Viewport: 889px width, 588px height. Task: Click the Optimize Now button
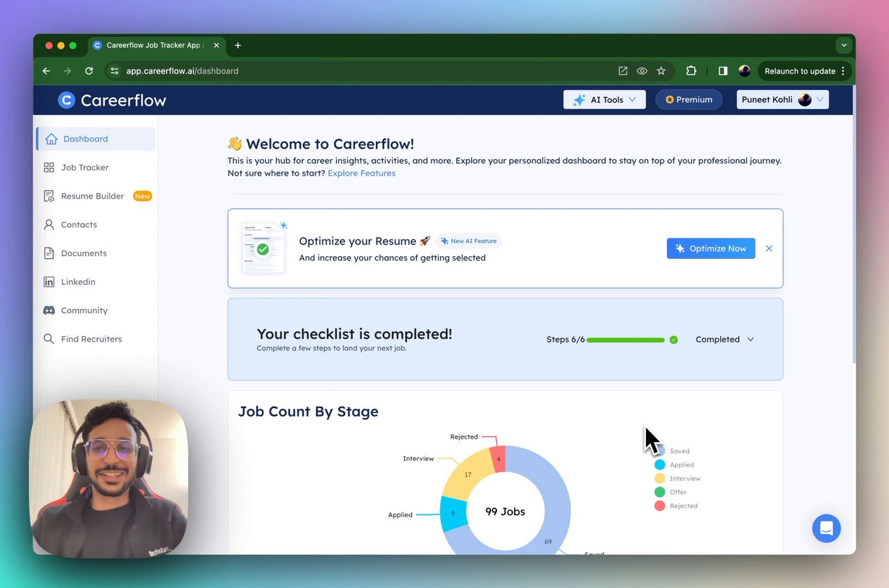(711, 249)
